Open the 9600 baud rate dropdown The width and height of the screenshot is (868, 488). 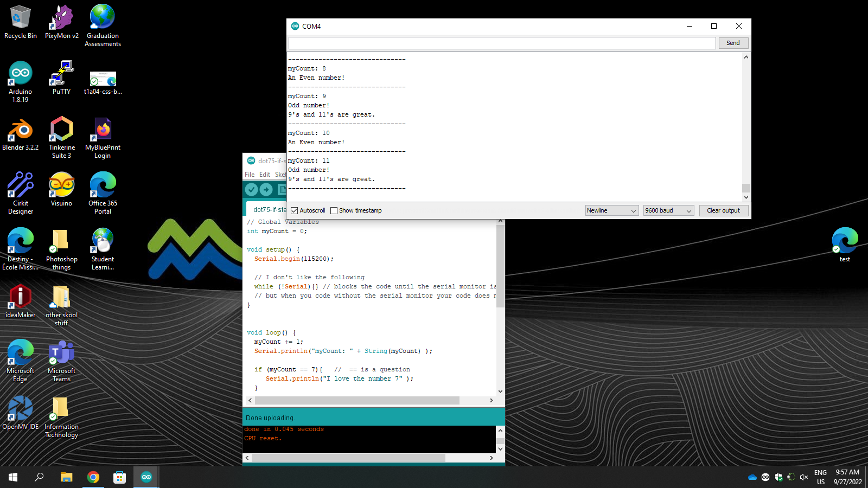pos(668,210)
